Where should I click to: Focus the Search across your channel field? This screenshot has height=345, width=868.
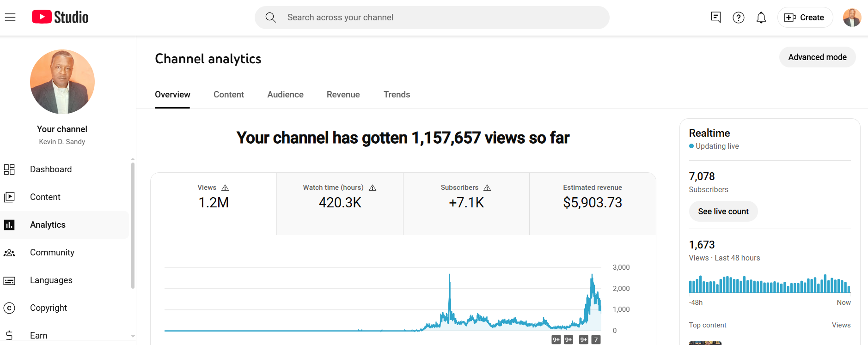(x=432, y=18)
